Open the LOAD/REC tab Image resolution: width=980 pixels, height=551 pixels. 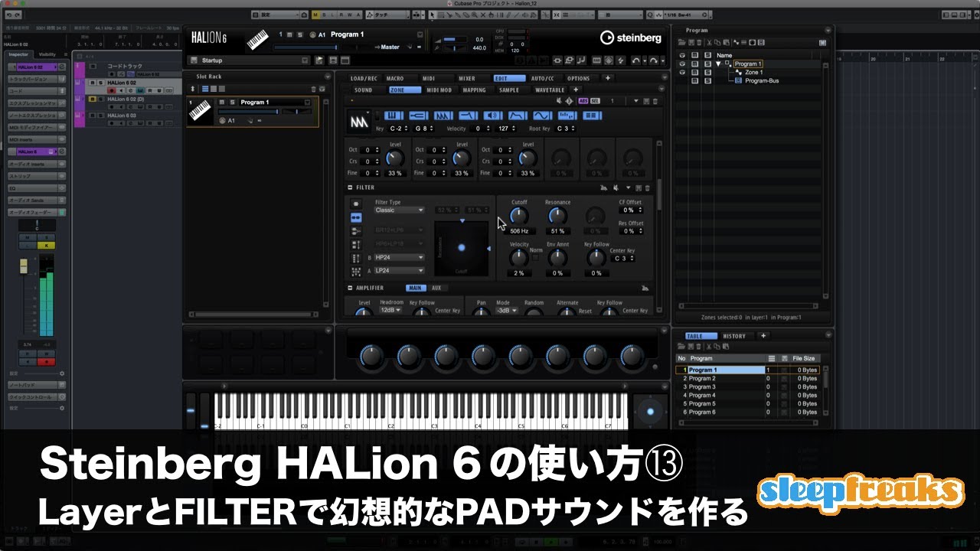tap(364, 78)
